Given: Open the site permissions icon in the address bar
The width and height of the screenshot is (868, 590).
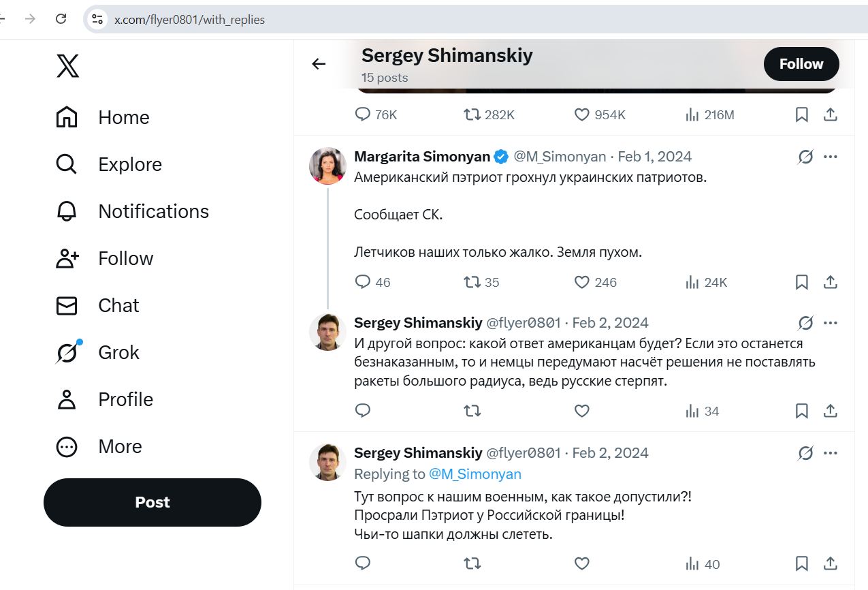Looking at the screenshot, I should (96, 20).
